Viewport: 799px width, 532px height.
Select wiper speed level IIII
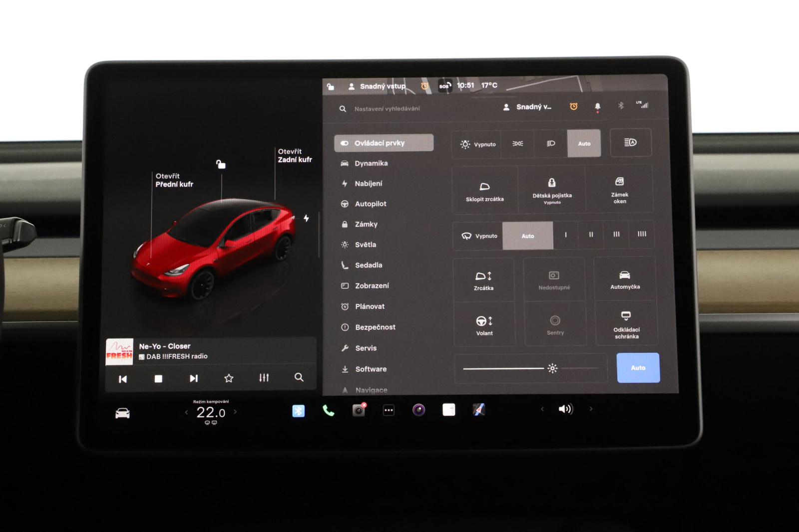[642, 234]
